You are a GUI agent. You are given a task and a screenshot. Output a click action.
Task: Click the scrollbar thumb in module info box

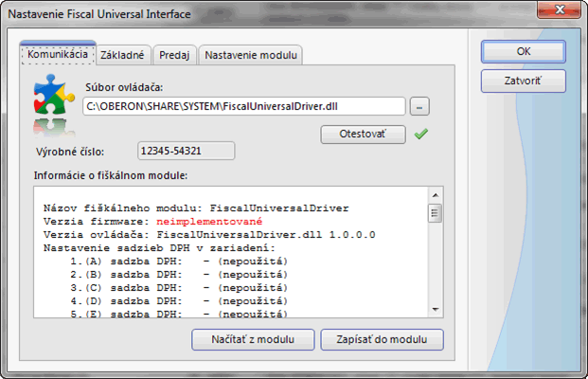[x=435, y=213]
